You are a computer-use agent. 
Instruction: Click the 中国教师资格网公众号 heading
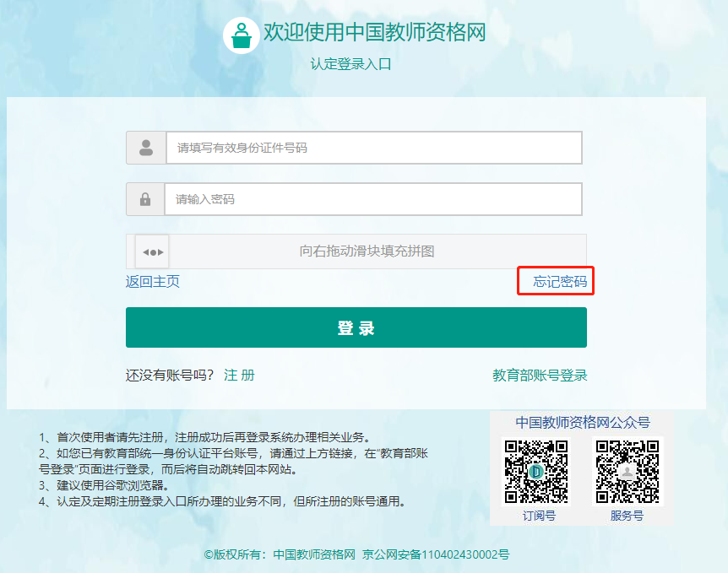[x=583, y=422]
